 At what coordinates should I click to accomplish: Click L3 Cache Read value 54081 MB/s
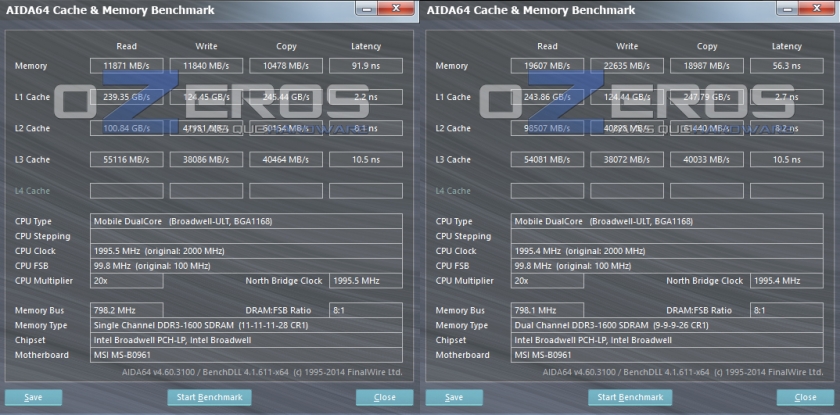tap(547, 160)
